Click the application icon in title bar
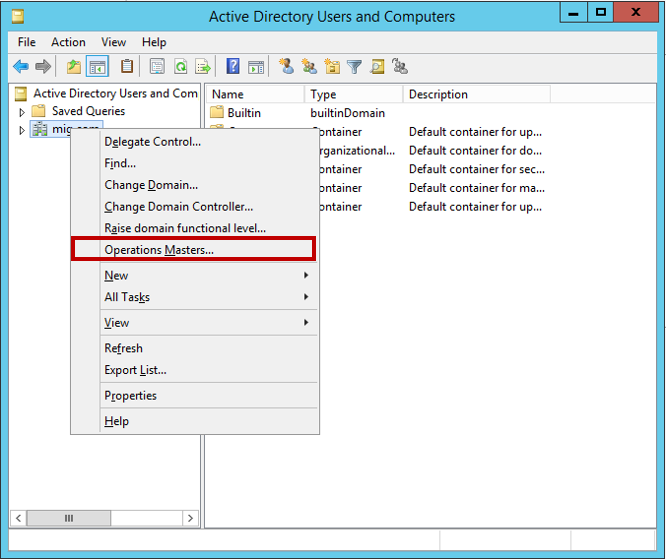666x559 pixels. point(18,17)
